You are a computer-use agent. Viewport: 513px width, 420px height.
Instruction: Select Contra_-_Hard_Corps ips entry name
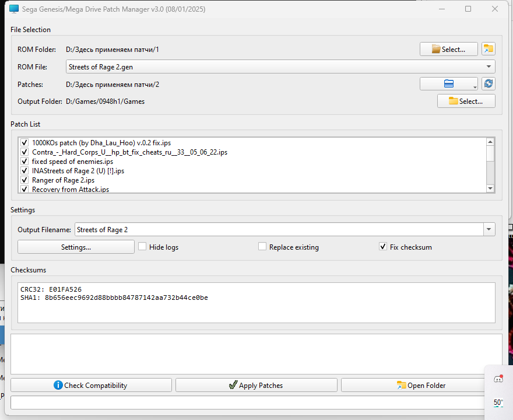tap(129, 152)
